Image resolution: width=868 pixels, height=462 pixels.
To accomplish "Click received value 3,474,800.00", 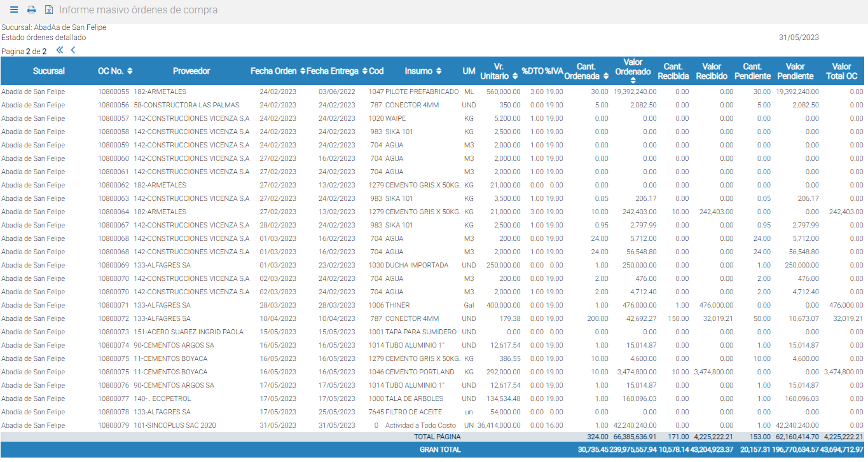I will point(713,372).
